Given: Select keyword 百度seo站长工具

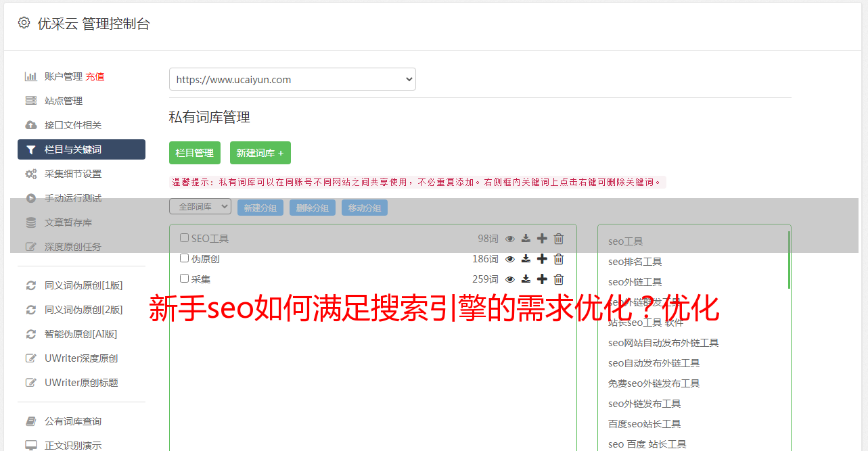Looking at the screenshot, I should 644,424.
